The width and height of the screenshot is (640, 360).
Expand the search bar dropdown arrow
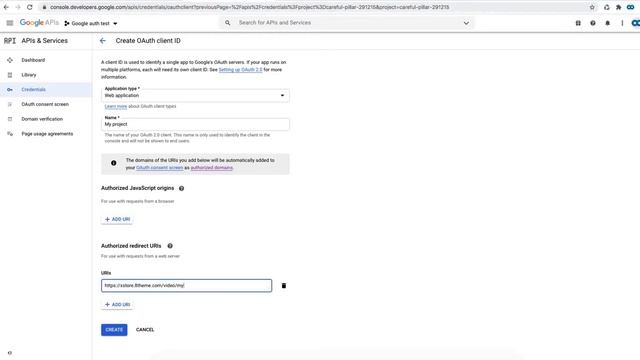(x=466, y=23)
